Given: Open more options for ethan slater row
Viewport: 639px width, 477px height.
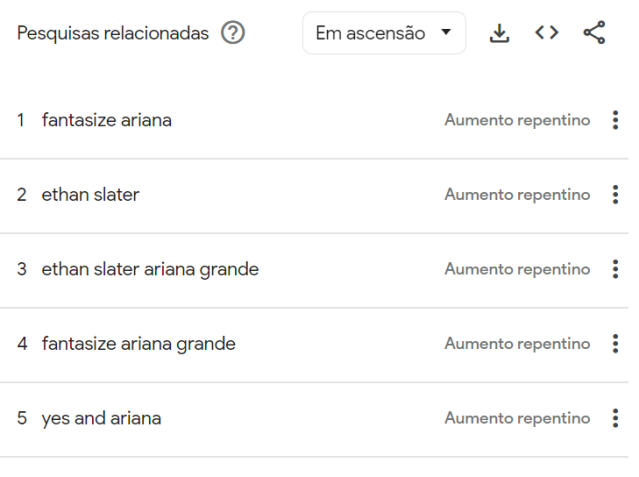Looking at the screenshot, I should pyautogui.click(x=615, y=194).
